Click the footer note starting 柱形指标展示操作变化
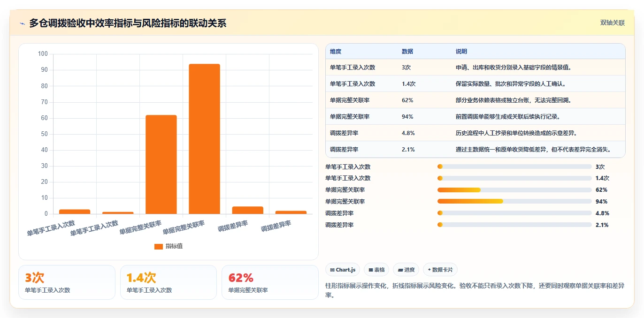This screenshot has height=318, width=644. 475,290
